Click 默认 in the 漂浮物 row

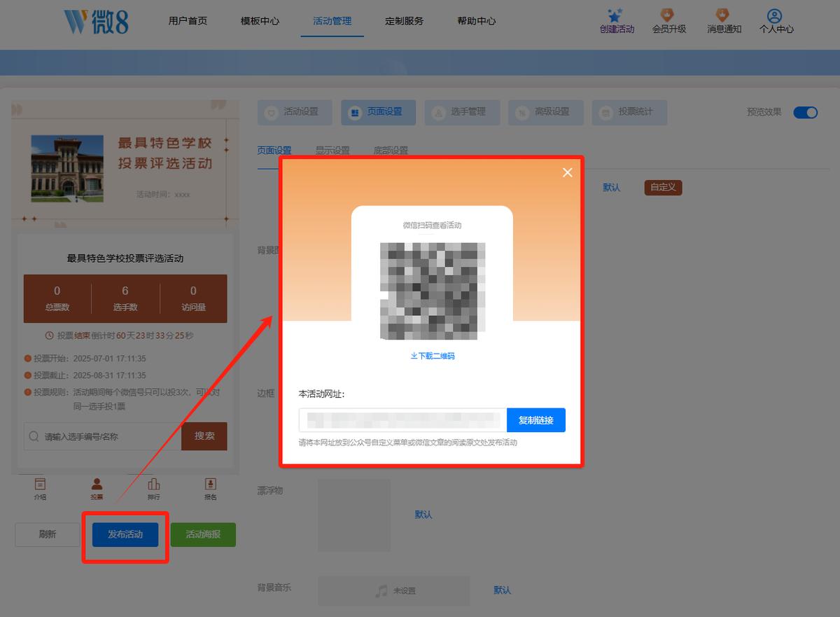(x=423, y=515)
